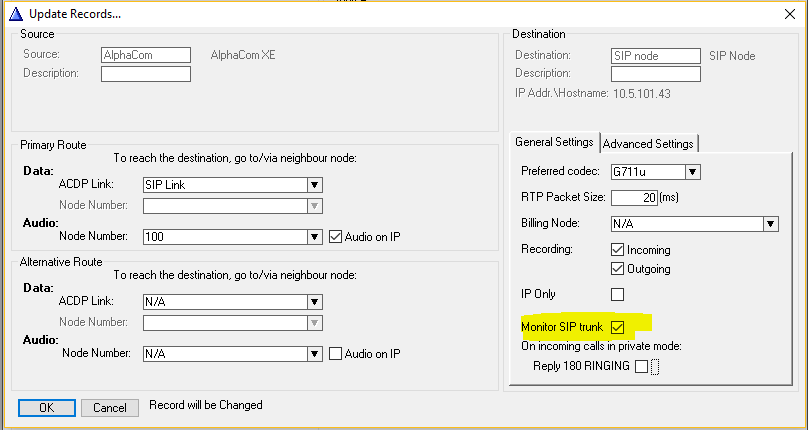Click the Cancel button
This screenshot has height=430, width=808.
[x=110, y=407]
